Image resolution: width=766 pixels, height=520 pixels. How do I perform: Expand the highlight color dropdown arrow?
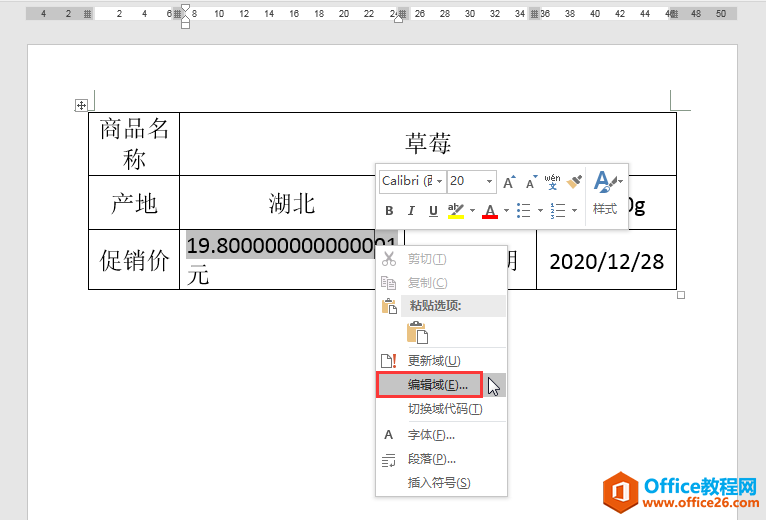click(472, 211)
